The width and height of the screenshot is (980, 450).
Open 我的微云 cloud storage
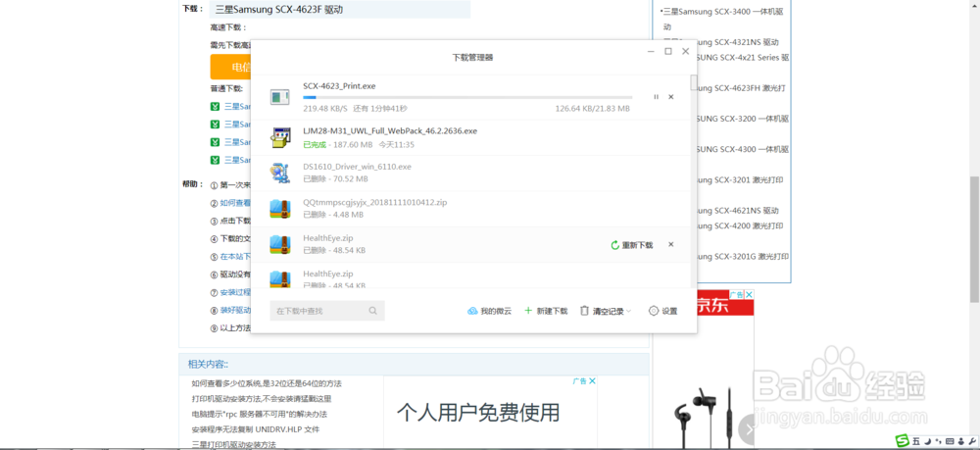(489, 311)
